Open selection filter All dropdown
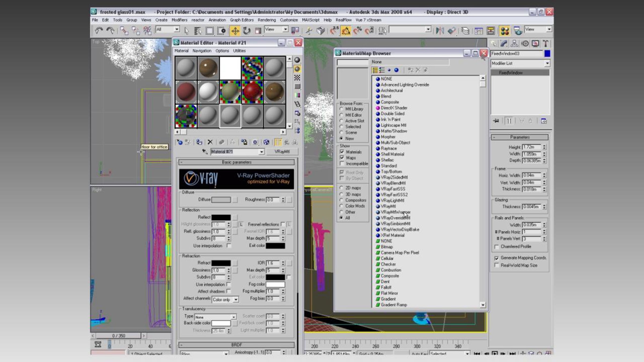The height and width of the screenshot is (362, 644). pos(168,29)
